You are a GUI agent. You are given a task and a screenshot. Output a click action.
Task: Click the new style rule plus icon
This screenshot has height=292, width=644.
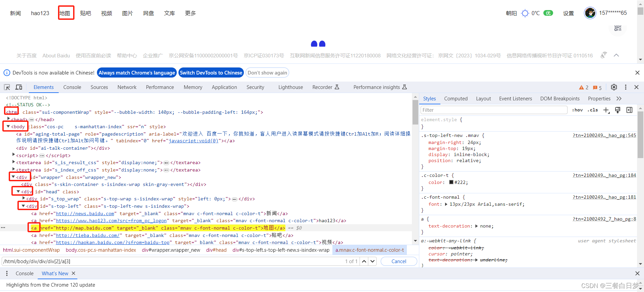[606, 110]
